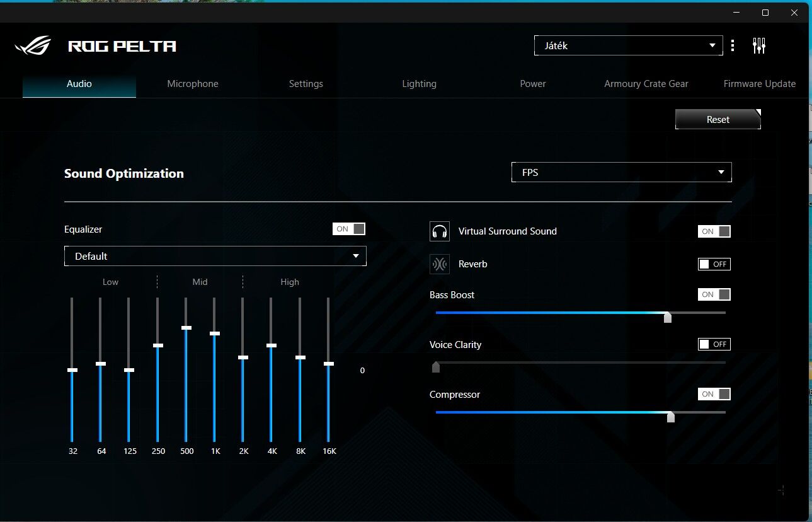Click the Bass Boost slider handle
812x522 pixels.
668,317
